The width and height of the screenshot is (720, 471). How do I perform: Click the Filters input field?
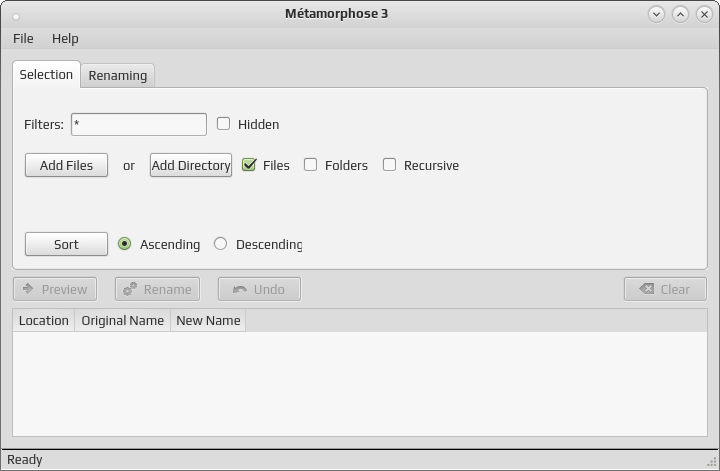coord(139,124)
